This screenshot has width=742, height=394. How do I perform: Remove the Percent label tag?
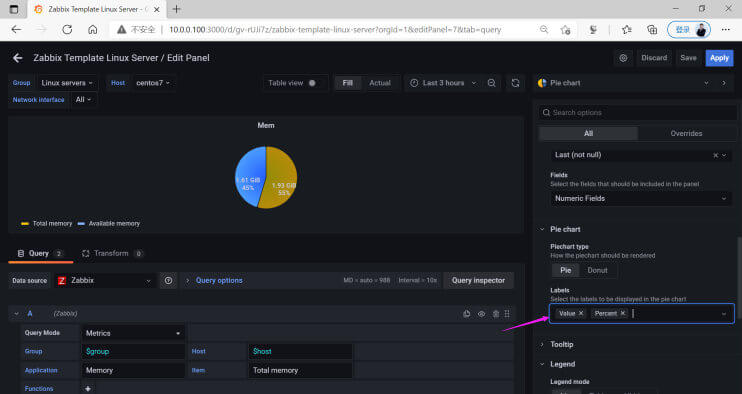coord(623,313)
